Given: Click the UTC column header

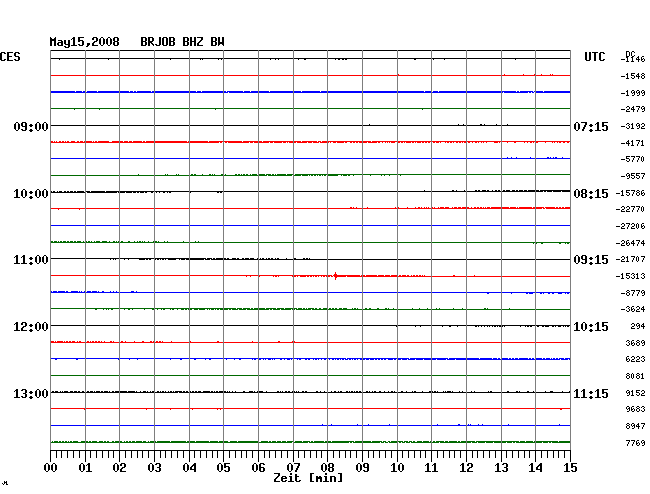Looking at the screenshot, I should click(595, 57).
